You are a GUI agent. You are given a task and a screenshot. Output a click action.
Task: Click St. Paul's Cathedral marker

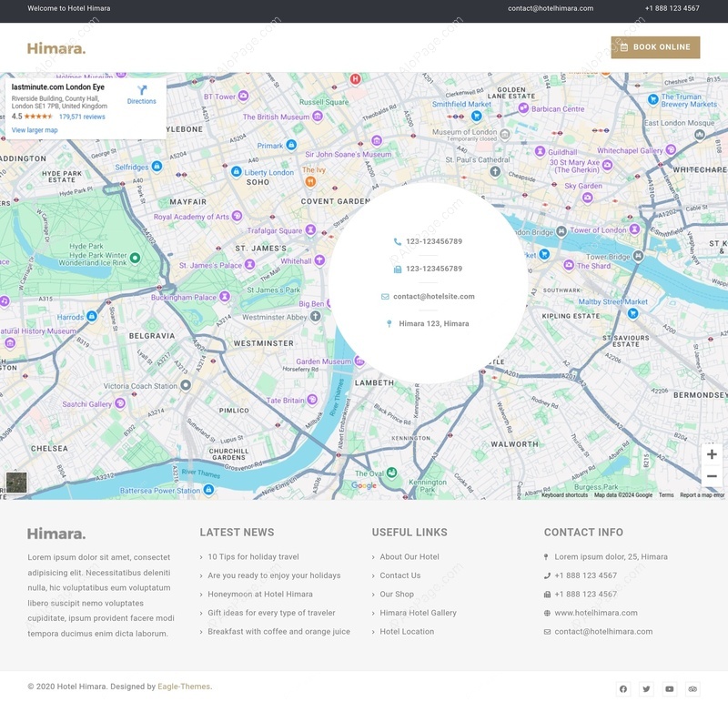pyautogui.click(x=495, y=172)
